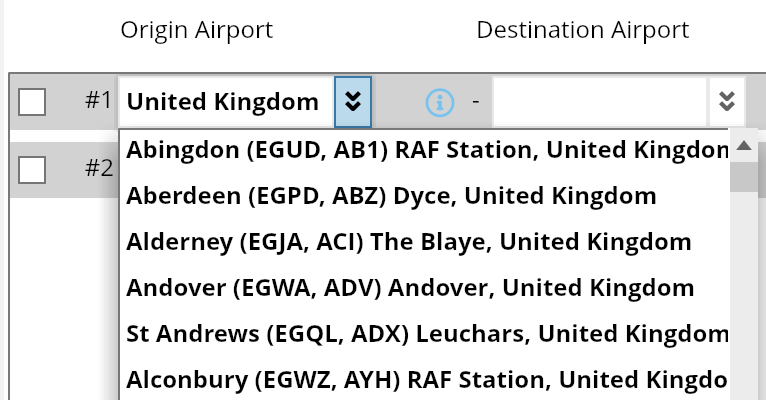
Task: Collapse the Origin Airport dropdown with double-chevron button
Action: (353, 102)
